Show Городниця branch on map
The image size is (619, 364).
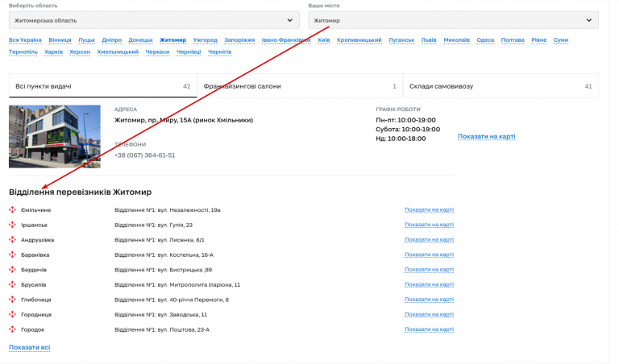[x=429, y=315]
